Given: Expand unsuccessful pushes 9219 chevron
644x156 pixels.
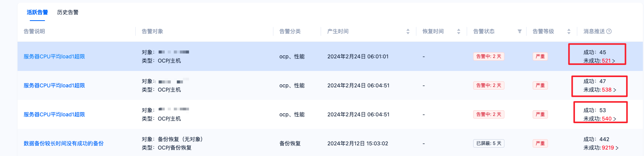Looking at the screenshot, I should (x=617, y=148).
